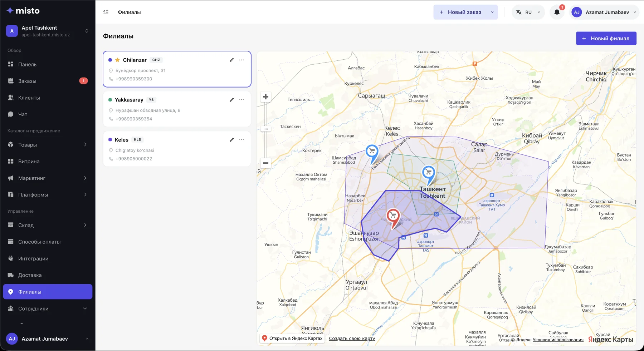Open more options for Keles branch
The image size is (644, 351).
coord(241,140)
